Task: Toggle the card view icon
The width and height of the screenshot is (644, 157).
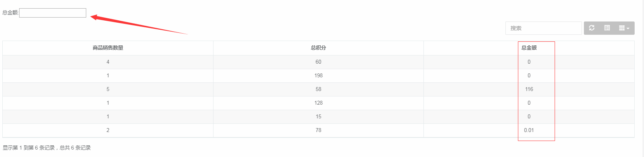Action: 607,28
